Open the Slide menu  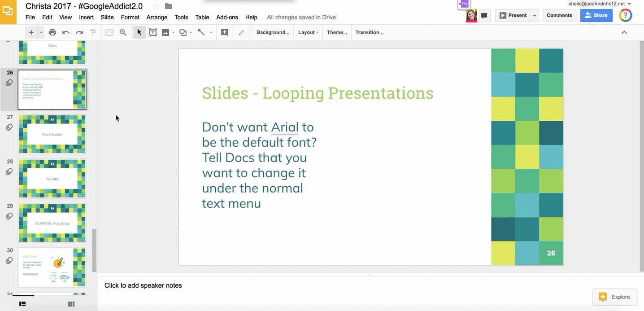click(107, 18)
